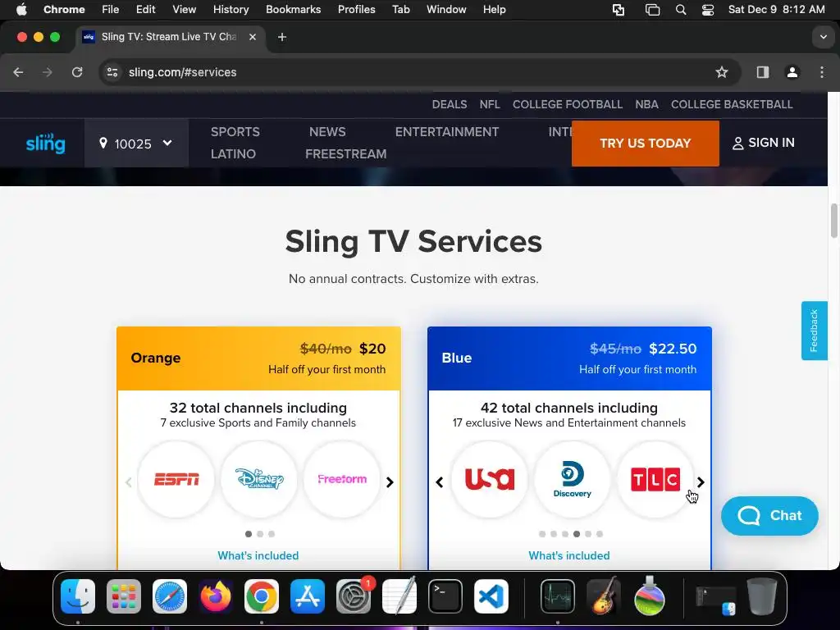Open Chrome profile icon
This screenshot has height=630, width=840.
[x=792, y=72]
